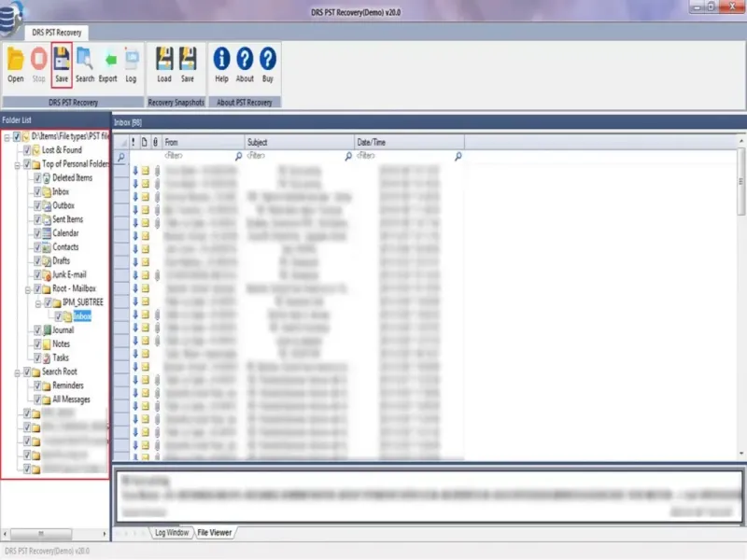Toggle the Drafts checkbox
Screen dimensions: 747x560
pos(37,261)
